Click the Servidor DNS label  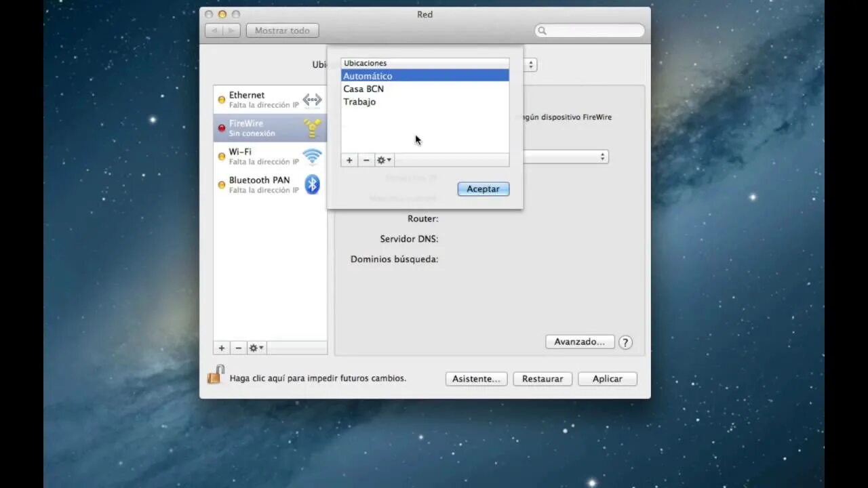click(409, 239)
